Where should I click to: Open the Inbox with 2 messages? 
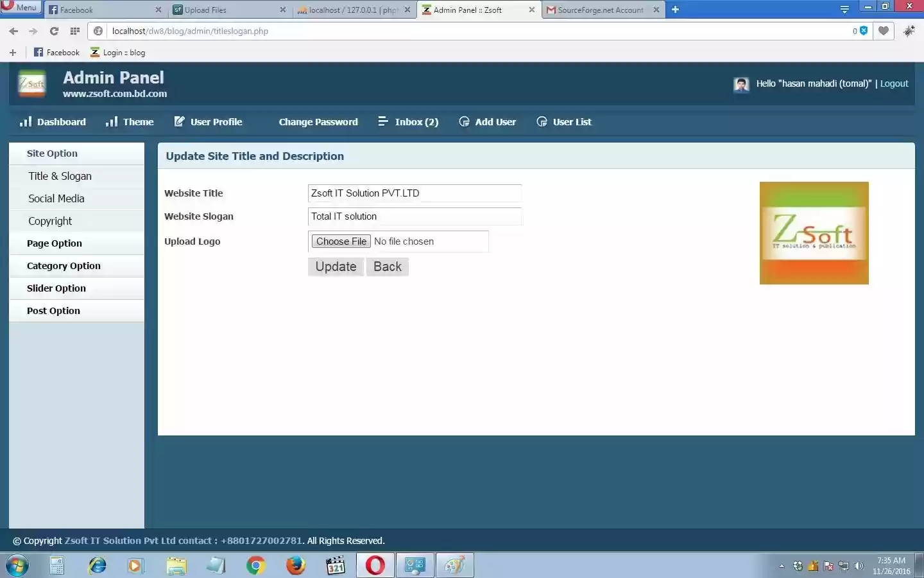[x=416, y=121]
